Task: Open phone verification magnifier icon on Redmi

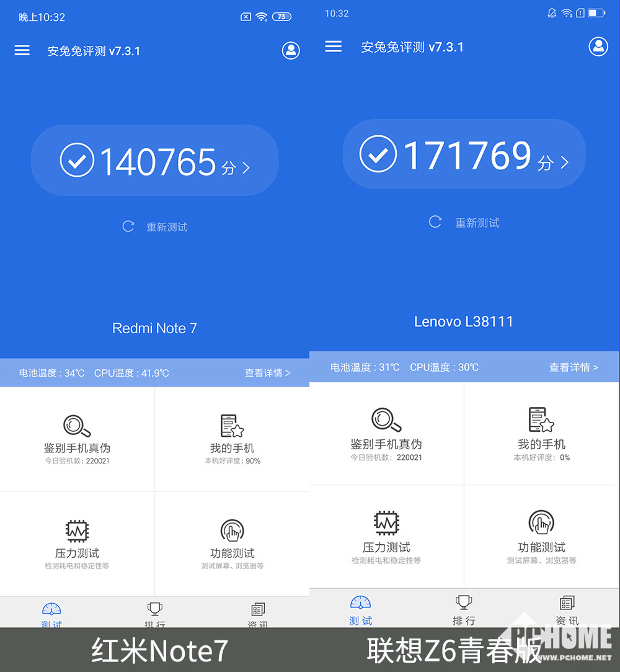Action: point(77,426)
